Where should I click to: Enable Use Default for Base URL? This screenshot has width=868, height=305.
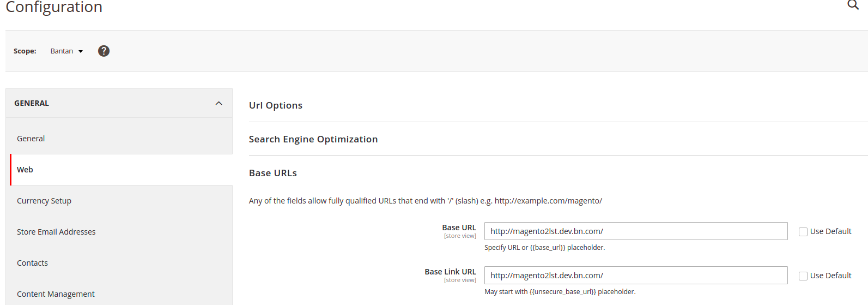click(x=803, y=232)
